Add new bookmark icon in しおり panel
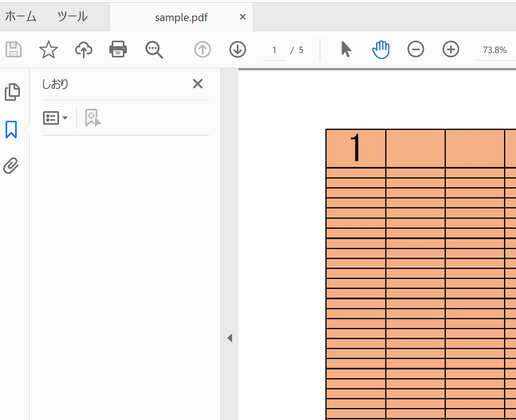 coord(93,118)
